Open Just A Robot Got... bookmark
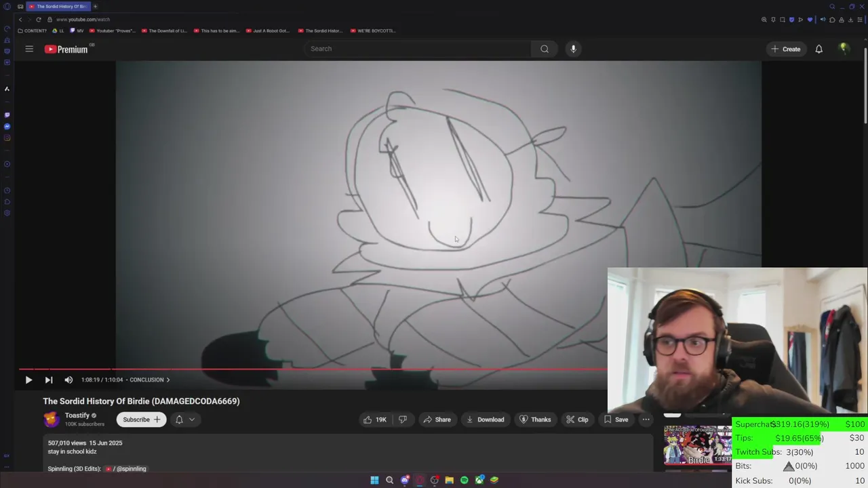Viewport: 868px width, 488px height. pyautogui.click(x=268, y=30)
